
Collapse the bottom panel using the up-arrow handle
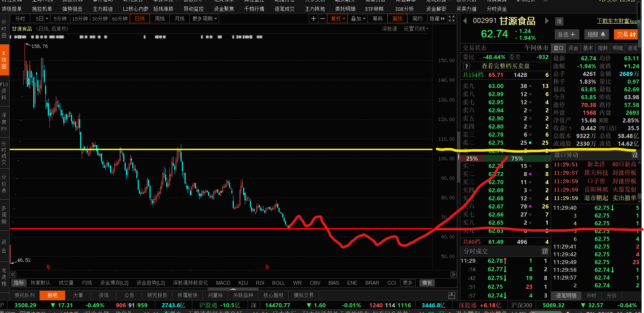coord(233,289)
